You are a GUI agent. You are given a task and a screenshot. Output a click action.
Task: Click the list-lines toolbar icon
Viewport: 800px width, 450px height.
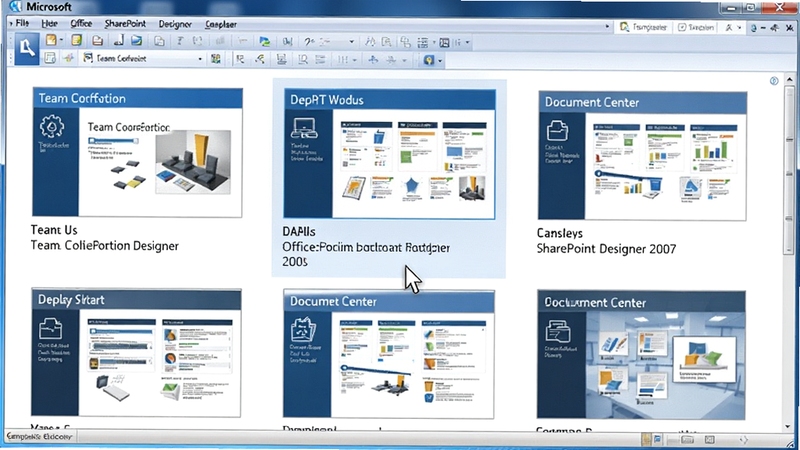(422, 43)
